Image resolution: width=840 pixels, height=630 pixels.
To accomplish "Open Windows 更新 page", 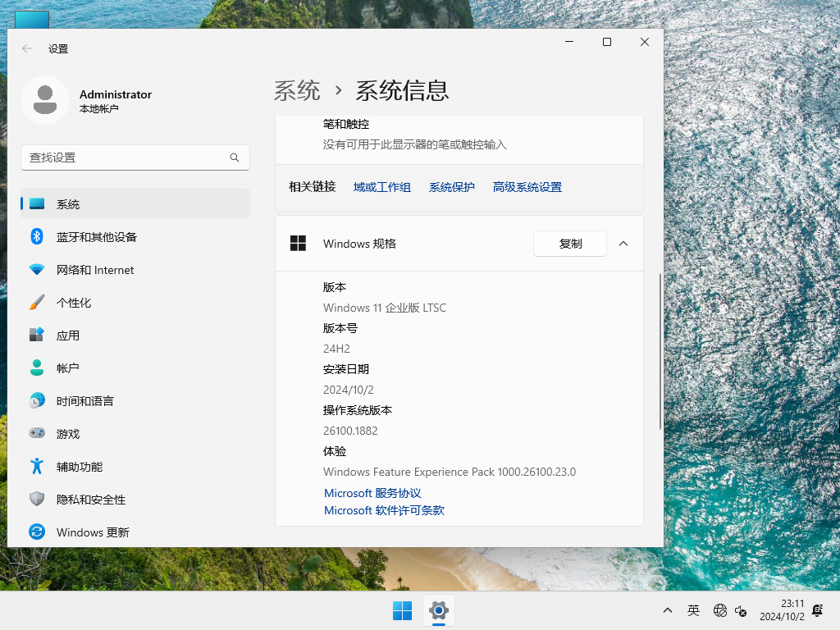I will [135, 532].
